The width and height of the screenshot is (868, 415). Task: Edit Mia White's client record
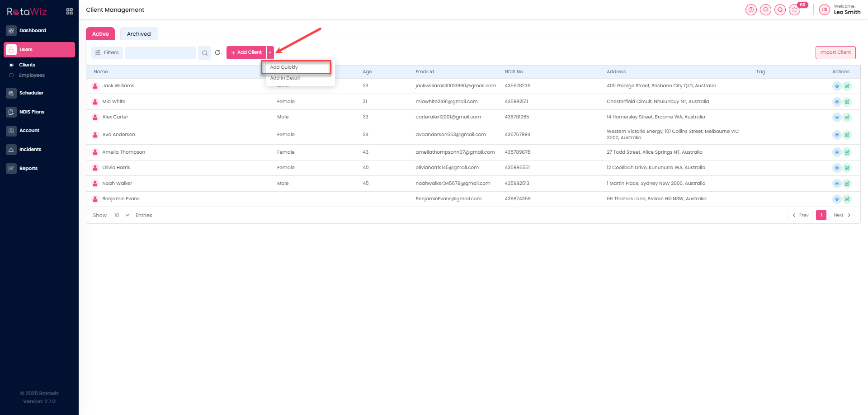point(847,102)
